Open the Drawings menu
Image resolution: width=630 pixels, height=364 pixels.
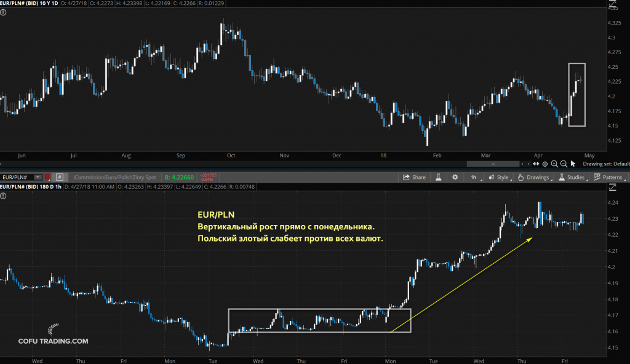point(533,177)
